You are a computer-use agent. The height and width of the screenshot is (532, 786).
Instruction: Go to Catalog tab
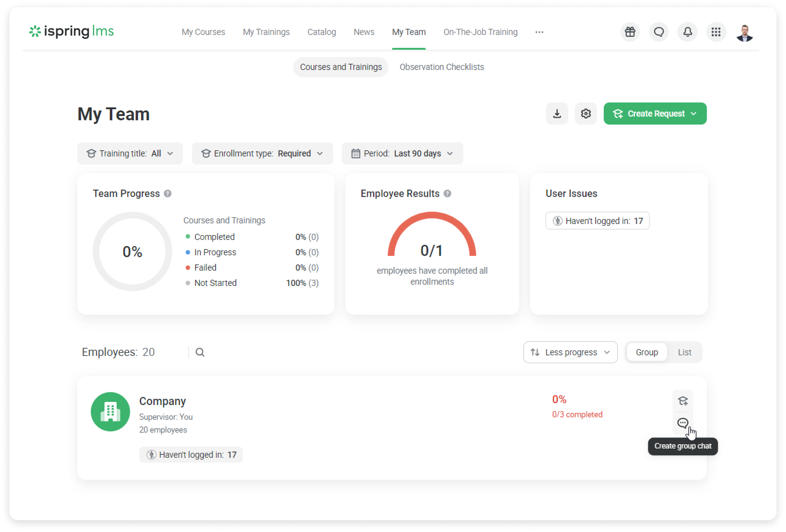click(321, 32)
